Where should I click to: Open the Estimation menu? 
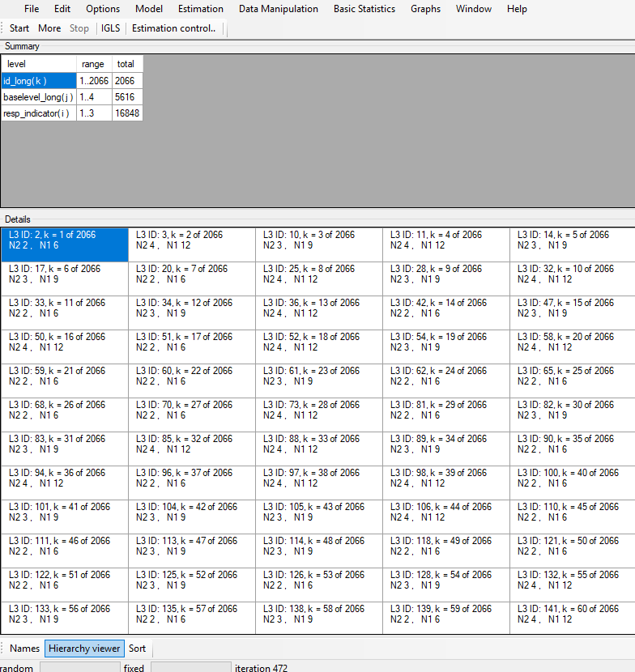pyautogui.click(x=201, y=9)
